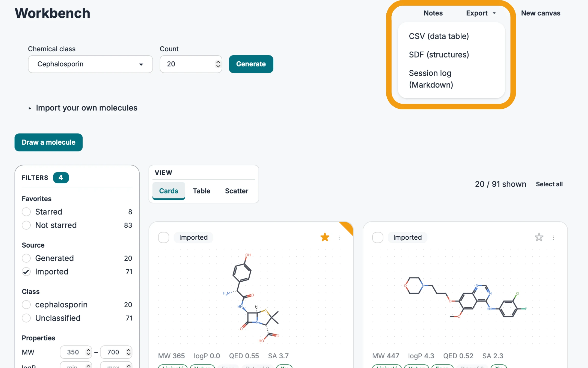Open the three-dot menu on the first card
The width and height of the screenshot is (588, 368).
coord(339,238)
